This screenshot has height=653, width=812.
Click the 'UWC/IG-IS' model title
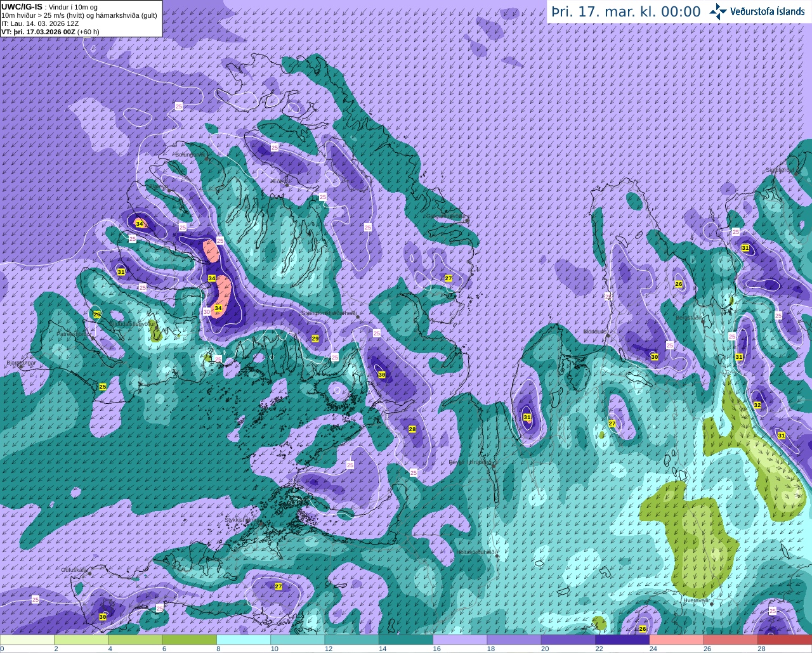22,6
